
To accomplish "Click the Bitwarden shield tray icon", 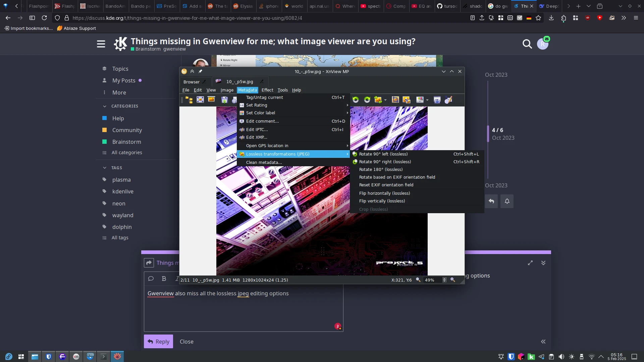I will tap(511, 357).
